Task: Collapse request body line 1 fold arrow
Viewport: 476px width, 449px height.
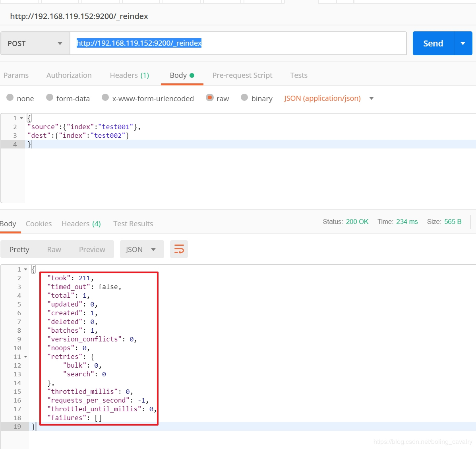Action: point(21,118)
